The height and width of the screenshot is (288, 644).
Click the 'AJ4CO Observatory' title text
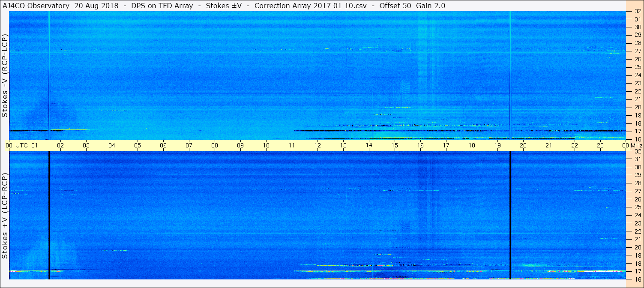click(36, 6)
